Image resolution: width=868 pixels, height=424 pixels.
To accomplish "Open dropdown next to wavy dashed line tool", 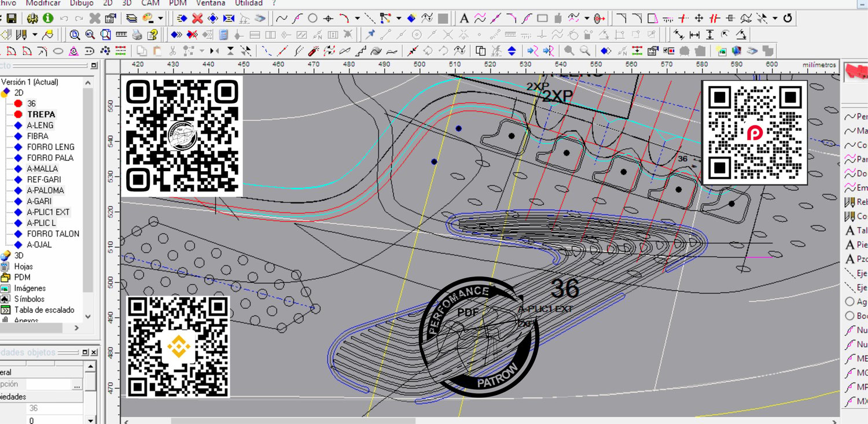I will tap(587, 19).
